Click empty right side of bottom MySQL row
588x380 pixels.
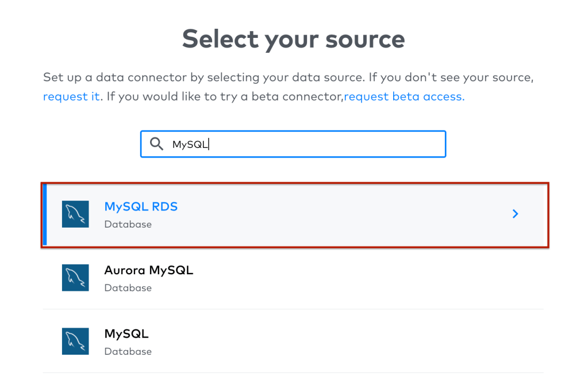[402, 341]
